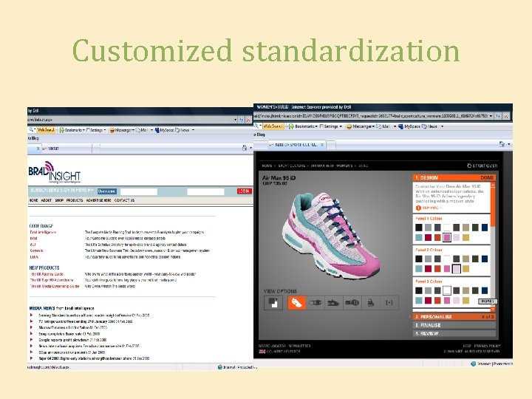This screenshot has width=532, height=399.
Task: Open the address bar dropdown in Brad Insight window
Action: coord(236,120)
